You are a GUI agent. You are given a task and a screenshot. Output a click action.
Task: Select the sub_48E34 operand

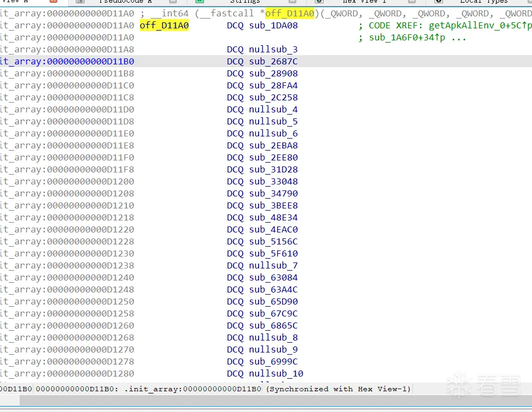(273, 218)
